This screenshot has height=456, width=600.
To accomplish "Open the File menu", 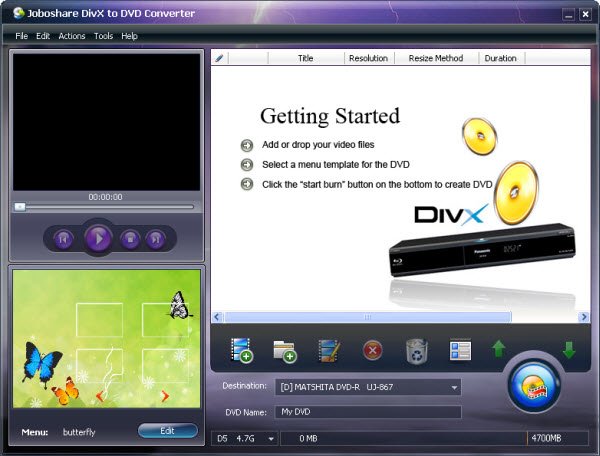I will pos(21,36).
